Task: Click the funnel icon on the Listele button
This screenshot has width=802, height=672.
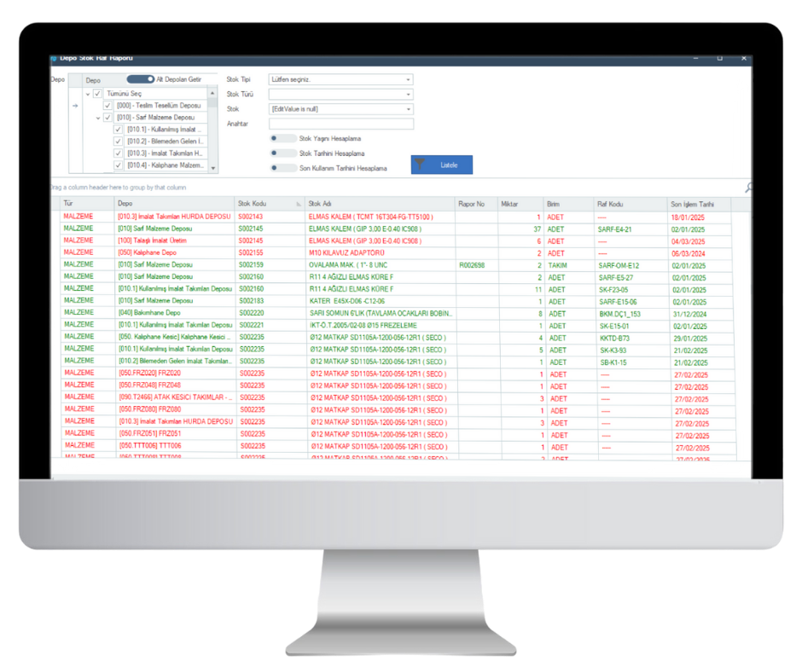Action: click(x=420, y=164)
